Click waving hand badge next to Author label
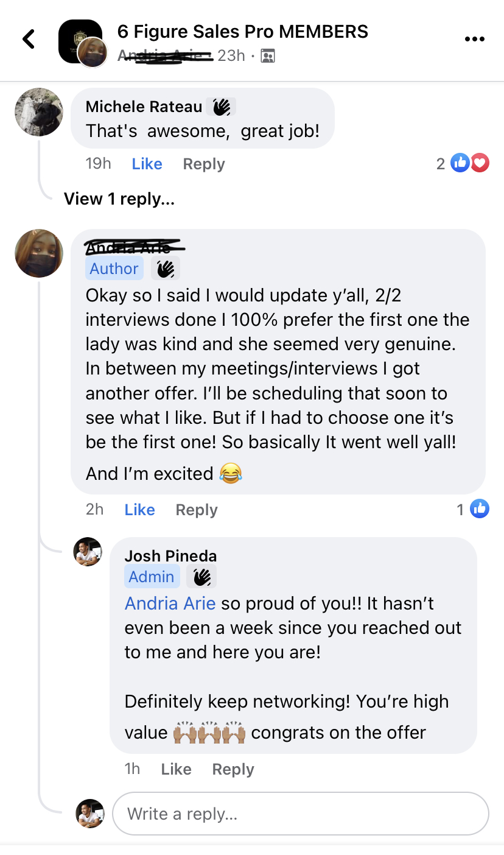This screenshot has width=504, height=855. 165,269
